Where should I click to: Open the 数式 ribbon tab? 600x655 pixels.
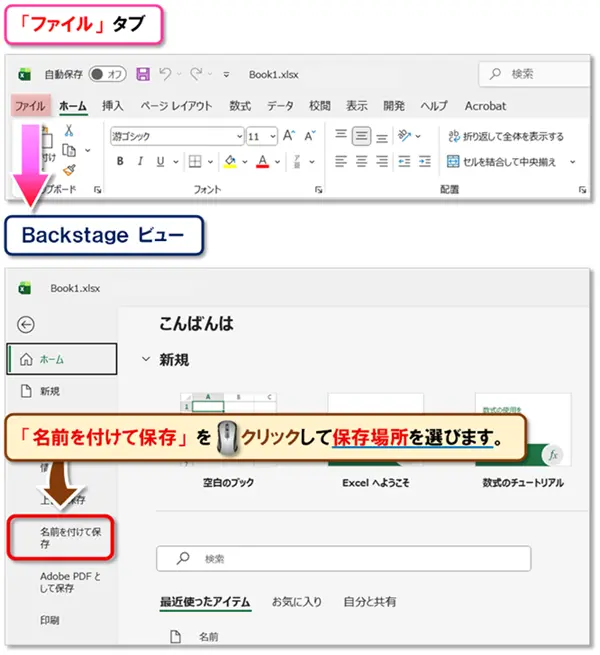point(240,106)
